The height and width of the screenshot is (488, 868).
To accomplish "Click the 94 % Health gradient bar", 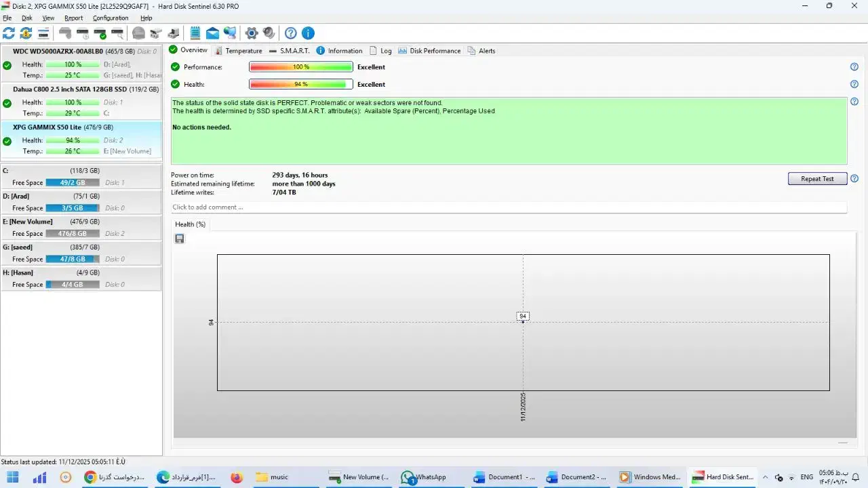I will [x=301, y=85].
